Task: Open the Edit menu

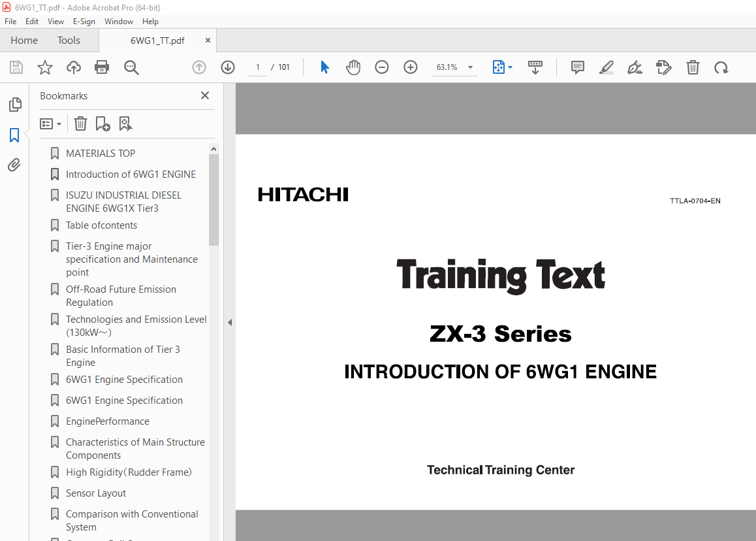Action: pos(32,21)
